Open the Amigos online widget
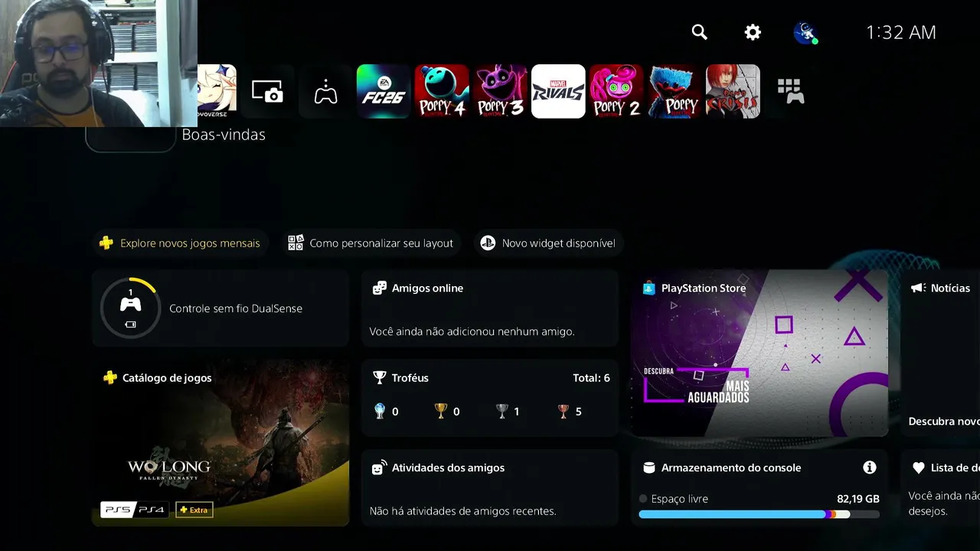980x551 pixels. coord(490,308)
